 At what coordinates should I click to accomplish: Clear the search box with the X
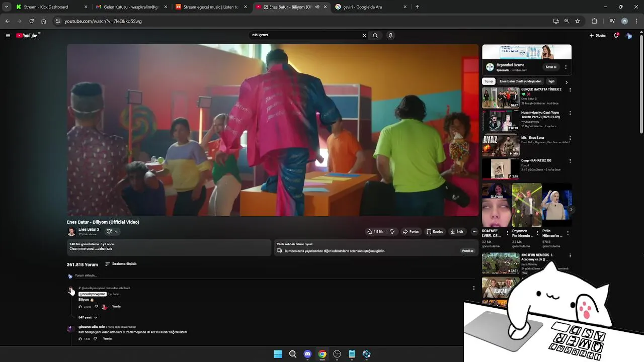364,36
